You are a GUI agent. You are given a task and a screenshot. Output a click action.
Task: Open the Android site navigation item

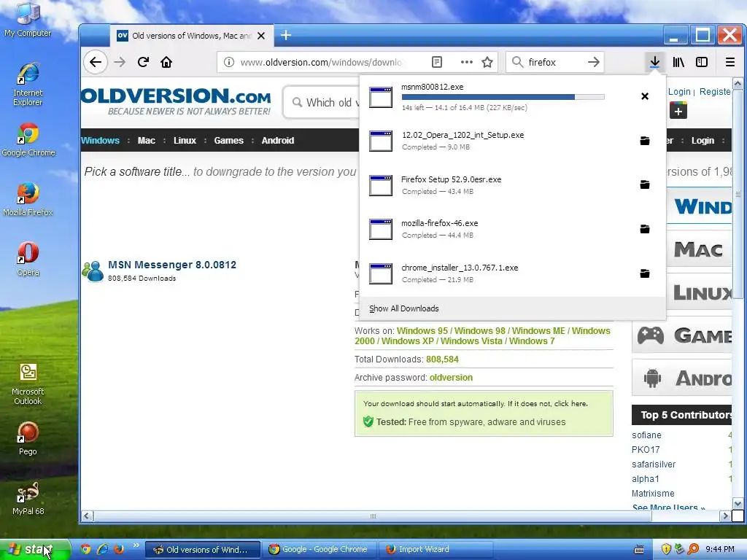pyautogui.click(x=278, y=141)
